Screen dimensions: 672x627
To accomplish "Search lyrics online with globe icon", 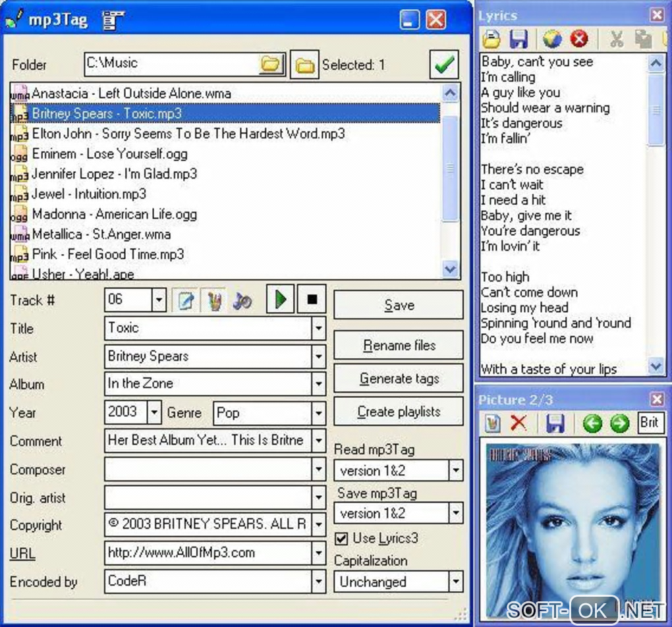I will (x=552, y=40).
